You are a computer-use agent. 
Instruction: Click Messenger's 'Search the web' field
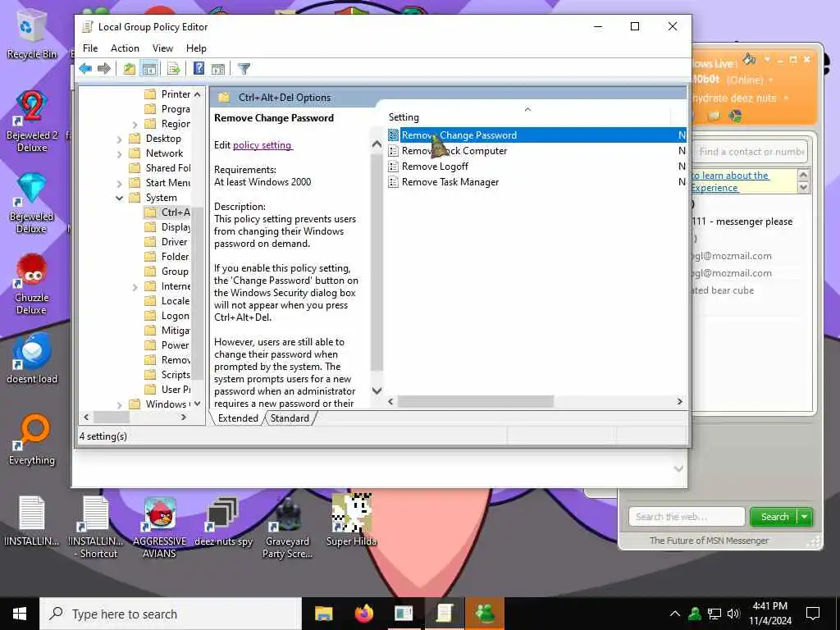tap(687, 517)
